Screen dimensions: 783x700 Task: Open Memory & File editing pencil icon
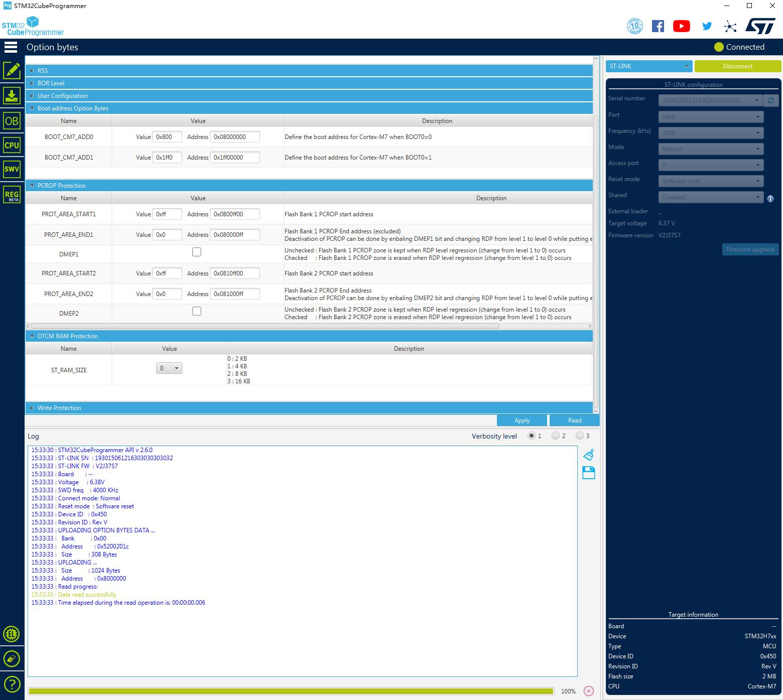click(12, 70)
